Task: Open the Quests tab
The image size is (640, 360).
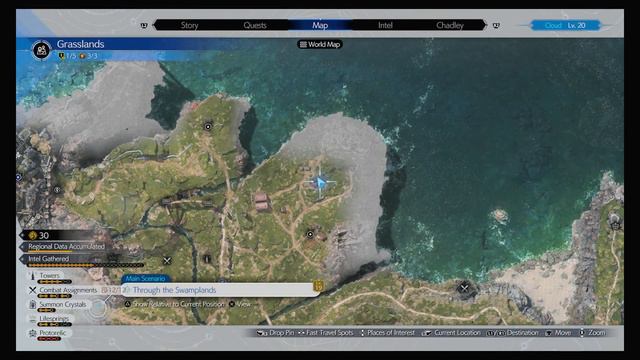Action: 255,25
